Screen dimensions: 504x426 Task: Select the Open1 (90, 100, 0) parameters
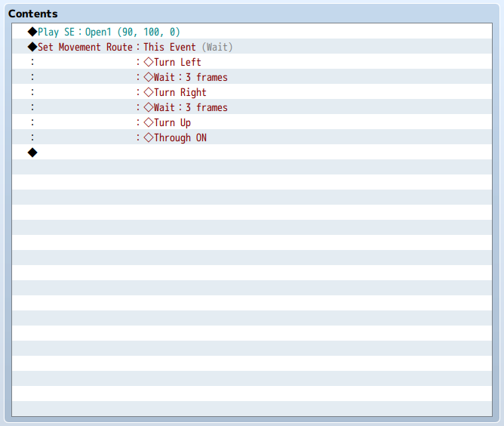click(x=133, y=32)
